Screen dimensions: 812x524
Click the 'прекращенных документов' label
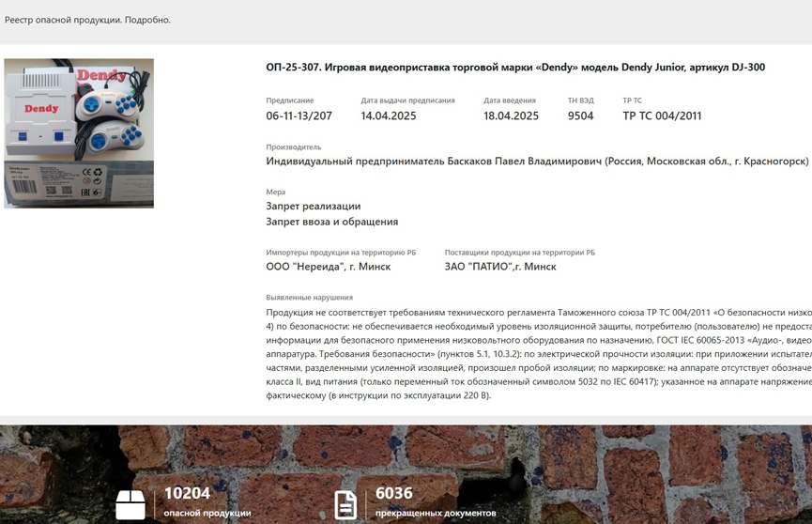(435, 513)
